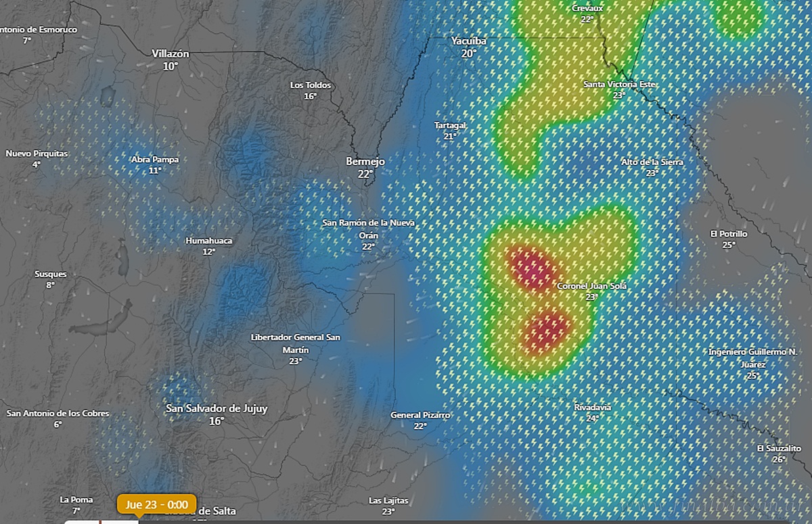Select the Santa Victoria Este label
Screen dimensions: 812x524
pos(619,85)
